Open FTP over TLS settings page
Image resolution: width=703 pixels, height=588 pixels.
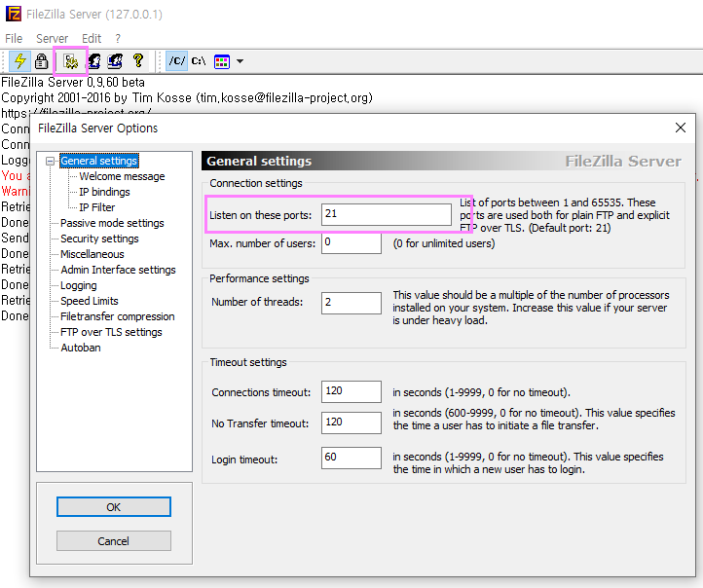111,332
